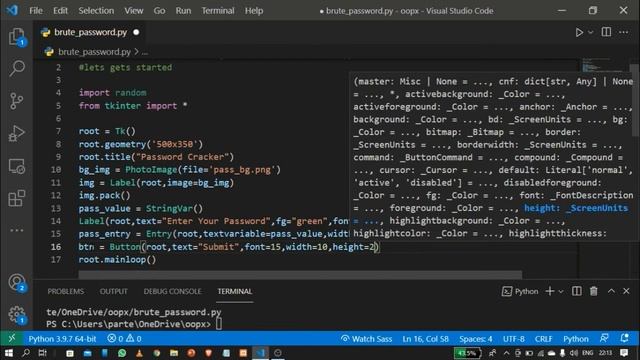Change the Python 3.9.7 64-bit interpreter
Screen dimensions: 640x360
point(62,338)
